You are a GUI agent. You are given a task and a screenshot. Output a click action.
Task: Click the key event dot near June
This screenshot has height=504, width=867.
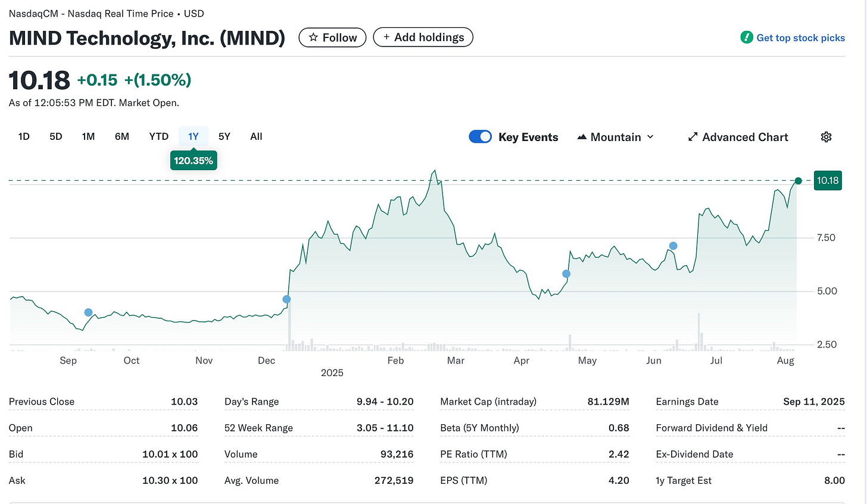[673, 246]
